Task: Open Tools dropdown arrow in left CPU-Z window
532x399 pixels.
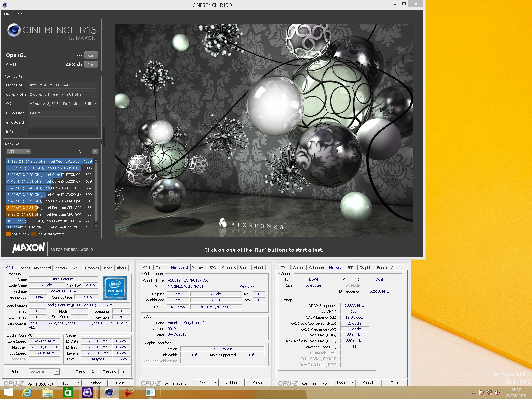Action: [79, 383]
